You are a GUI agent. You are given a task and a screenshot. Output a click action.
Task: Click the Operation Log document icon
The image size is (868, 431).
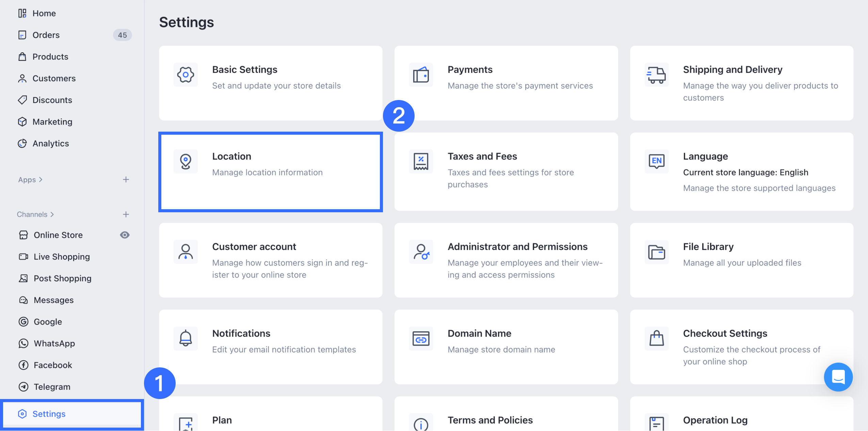point(657,422)
